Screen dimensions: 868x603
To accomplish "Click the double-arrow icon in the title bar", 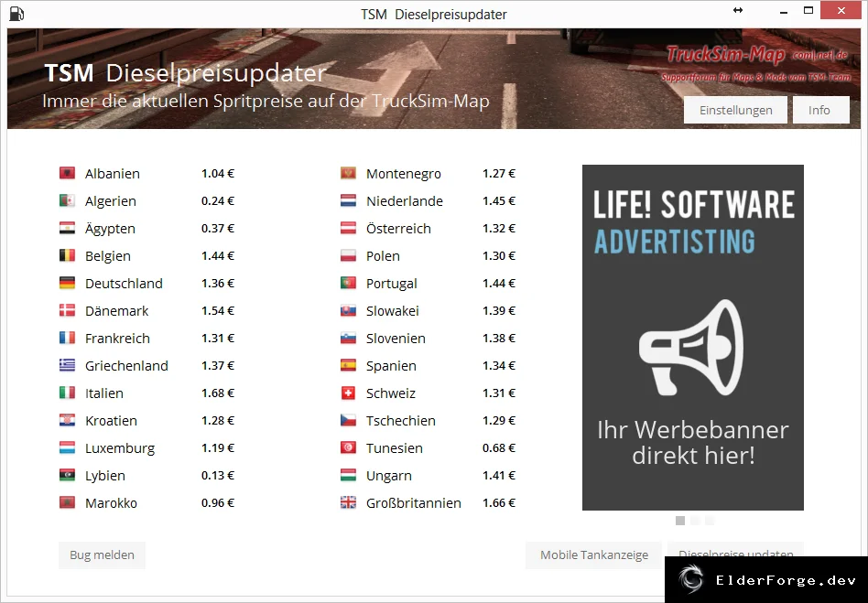I will (738, 10).
